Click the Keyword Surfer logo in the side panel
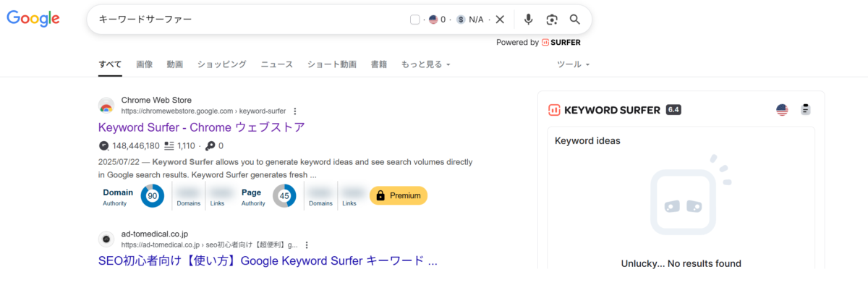The image size is (868, 293). coord(604,110)
